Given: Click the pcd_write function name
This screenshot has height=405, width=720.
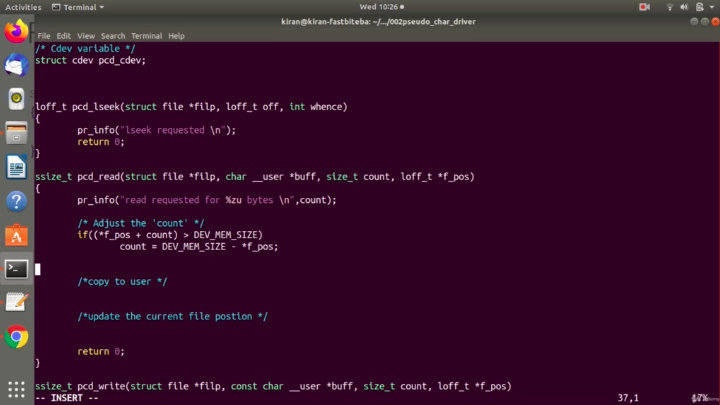Looking at the screenshot, I should click(101, 386).
